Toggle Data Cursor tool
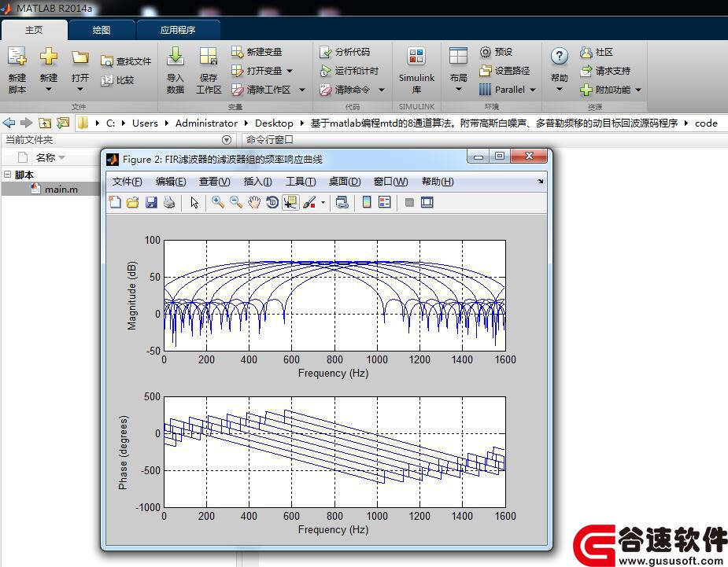This screenshot has height=567, width=728. (x=290, y=202)
